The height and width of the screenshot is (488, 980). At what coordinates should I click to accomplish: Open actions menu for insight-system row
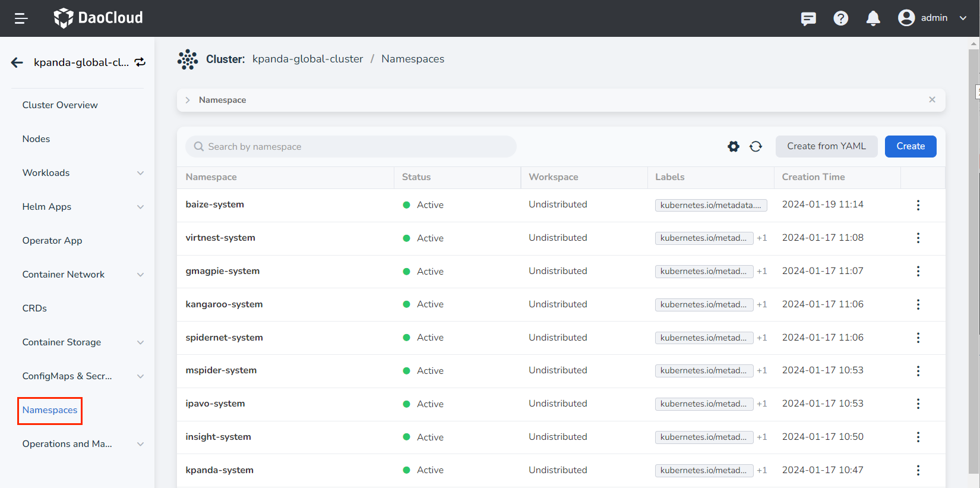pyautogui.click(x=918, y=437)
